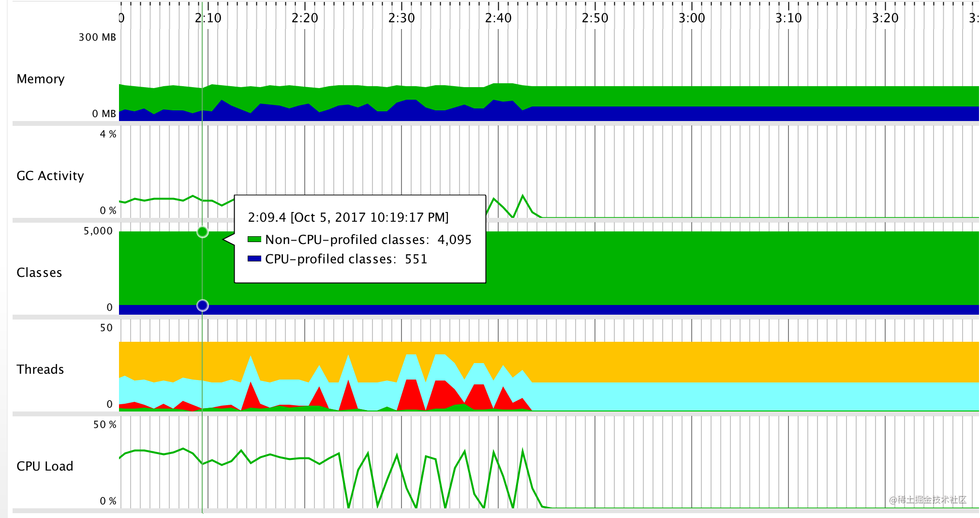Click the 3:10 time axis label
The height and width of the screenshot is (518, 980).
tap(788, 18)
